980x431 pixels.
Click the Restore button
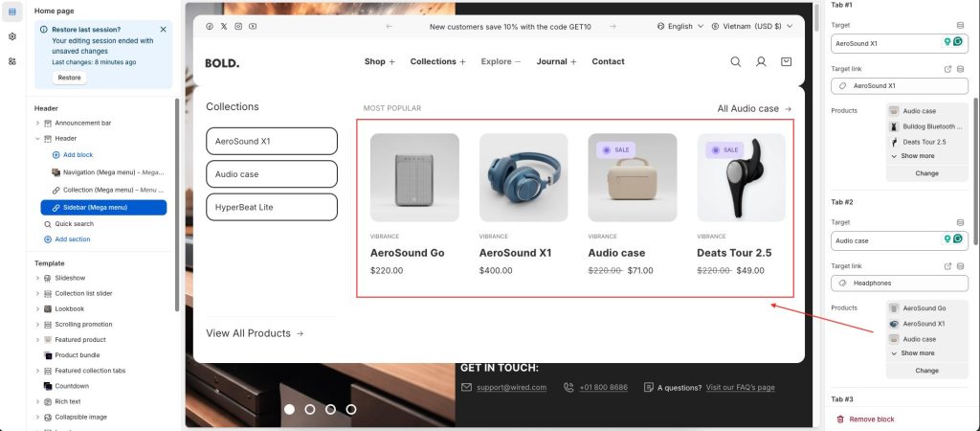click(69, 78)
